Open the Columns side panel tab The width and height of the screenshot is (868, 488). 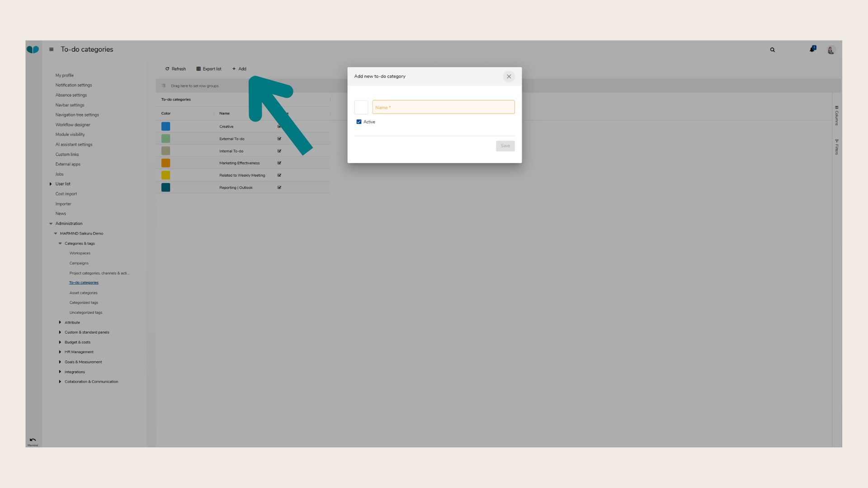point(836,116)
